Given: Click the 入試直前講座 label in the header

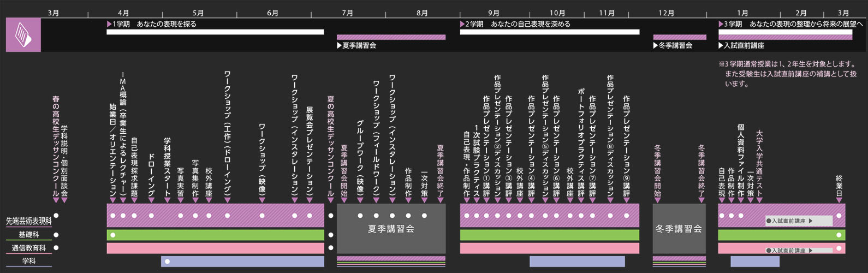Looking at the screenshot, I should (741, 45).
